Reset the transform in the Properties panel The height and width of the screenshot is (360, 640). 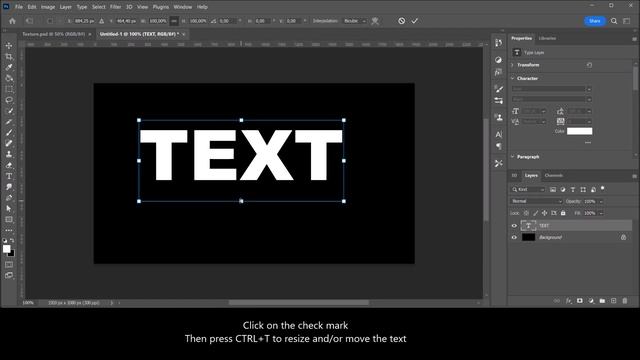(x=589, y=65)
